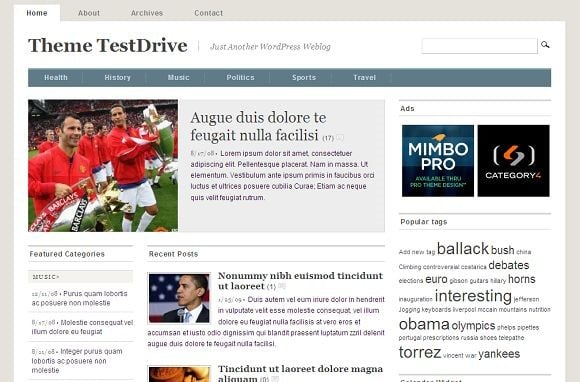Image resolution: width=580 pixels, height=382 pixels.
Task: Open the Music category in navigation bar
Action: [x=179, y=77]
